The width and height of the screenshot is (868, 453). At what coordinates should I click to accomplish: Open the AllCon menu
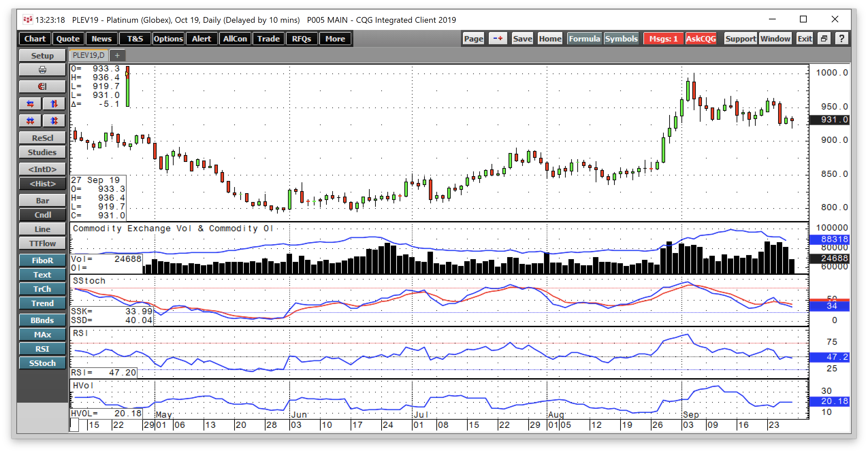235,39
